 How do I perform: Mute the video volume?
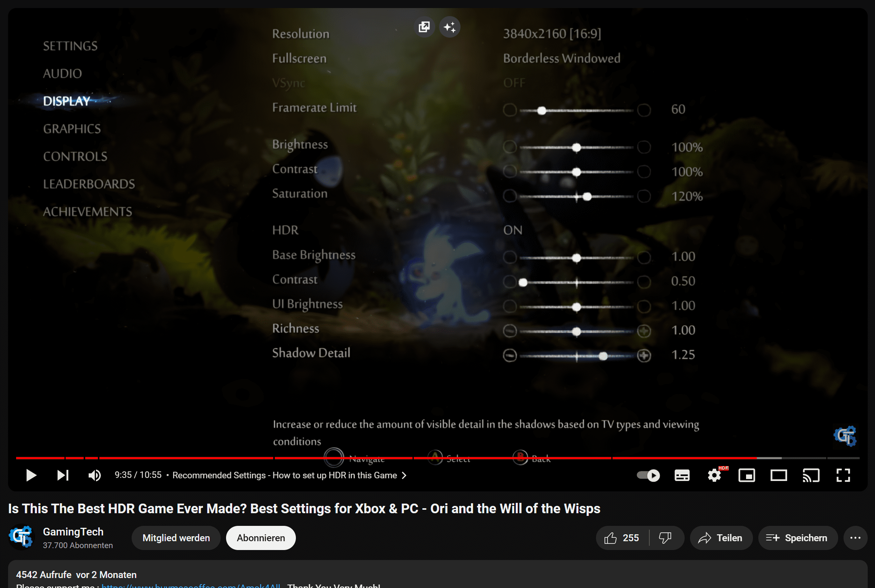(94, 475)
